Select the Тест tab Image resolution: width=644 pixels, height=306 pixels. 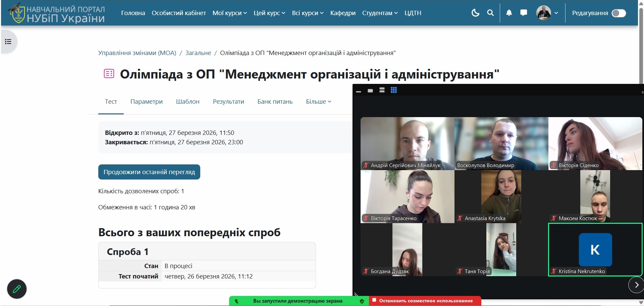click(111, 101)
